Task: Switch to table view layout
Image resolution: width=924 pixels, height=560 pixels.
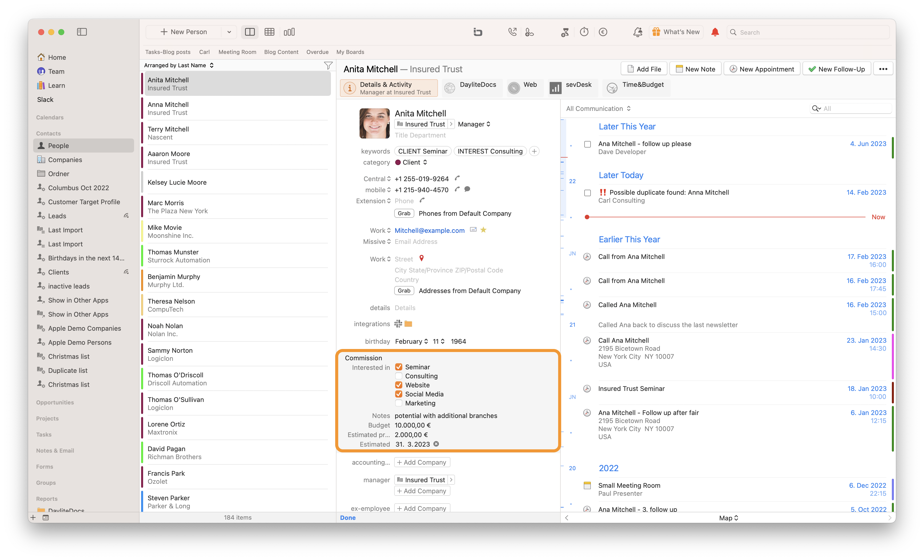Action: (269, 32)
